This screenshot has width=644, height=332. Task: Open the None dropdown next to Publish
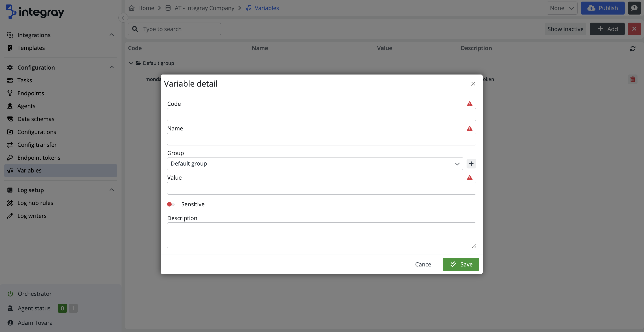click(561, 8)
